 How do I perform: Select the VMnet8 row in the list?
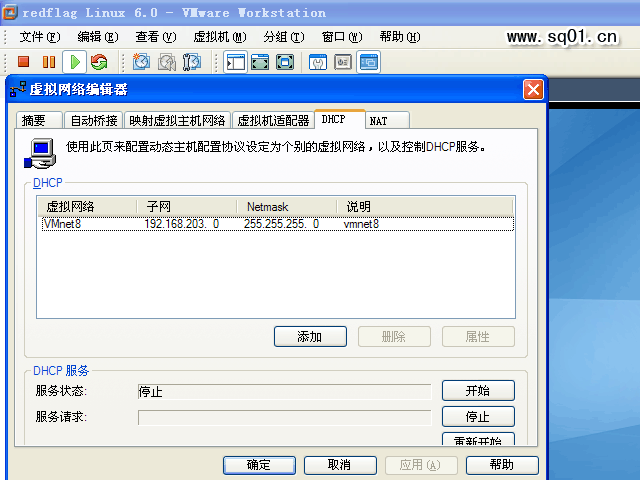click(x=278, y=224)
